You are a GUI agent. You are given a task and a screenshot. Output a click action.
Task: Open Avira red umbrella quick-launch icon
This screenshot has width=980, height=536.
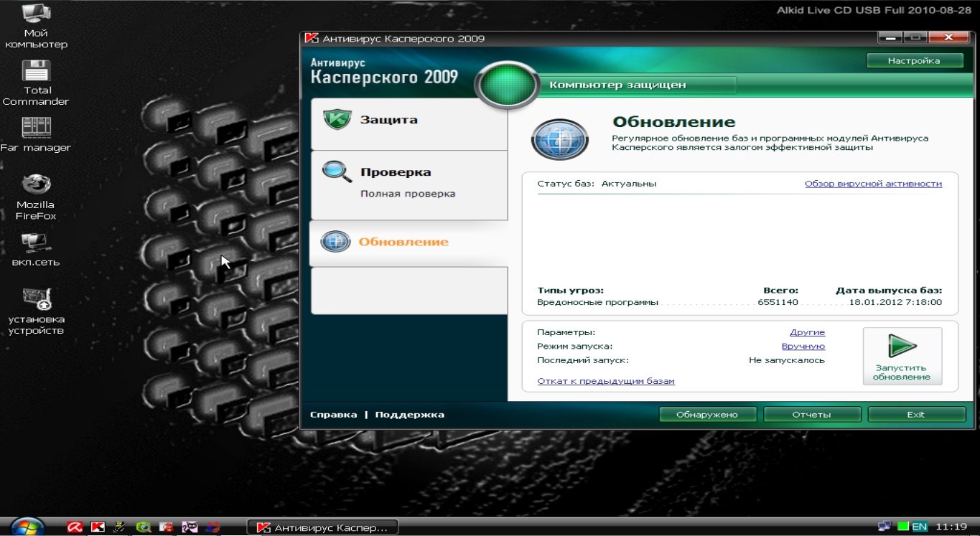click(74, 527)
